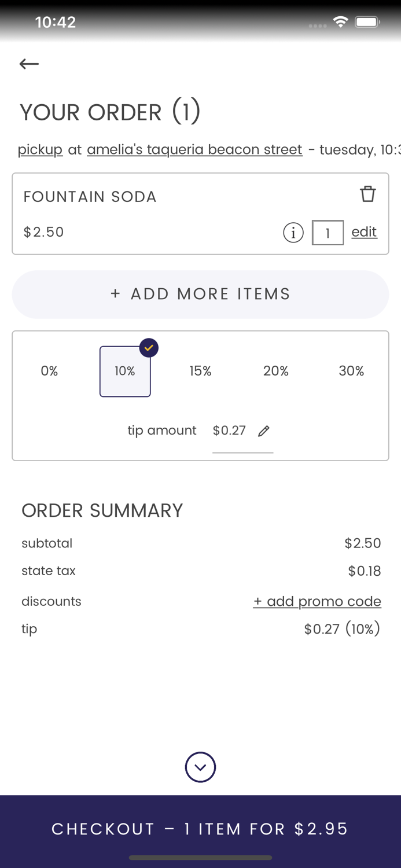
Task: Select the 0% tip option
Action: click(x=49, y=371)
